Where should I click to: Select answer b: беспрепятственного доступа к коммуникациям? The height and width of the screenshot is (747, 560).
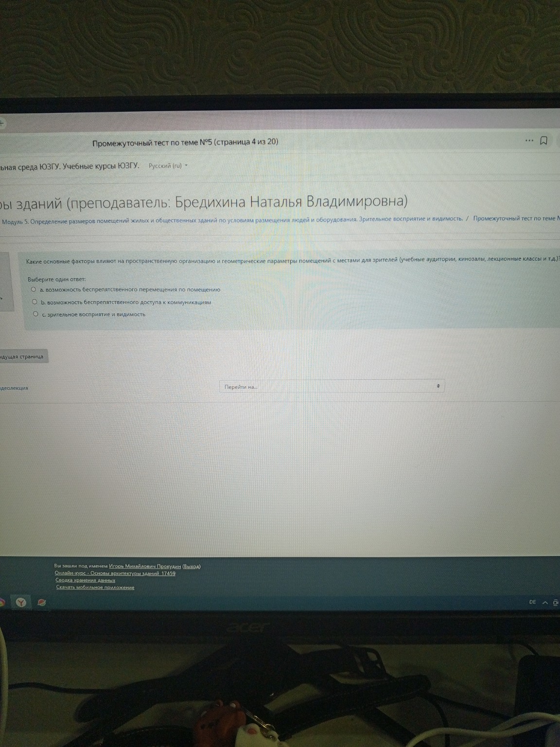point(35,302)
